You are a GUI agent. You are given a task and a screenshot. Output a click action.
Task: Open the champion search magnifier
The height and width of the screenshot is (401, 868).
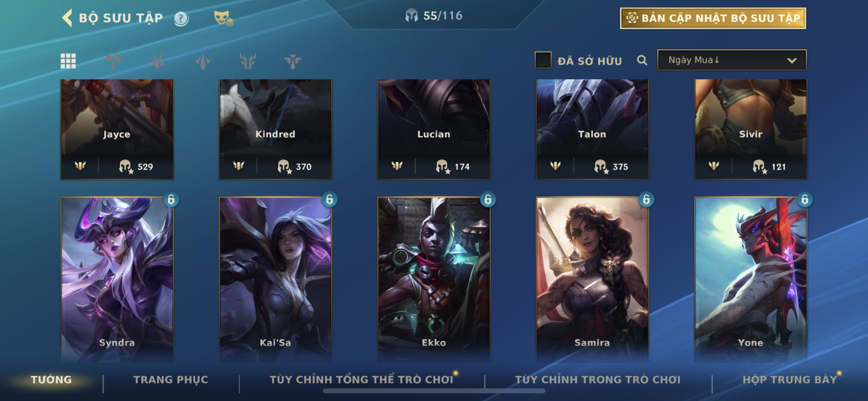click(x=642, y=60)
